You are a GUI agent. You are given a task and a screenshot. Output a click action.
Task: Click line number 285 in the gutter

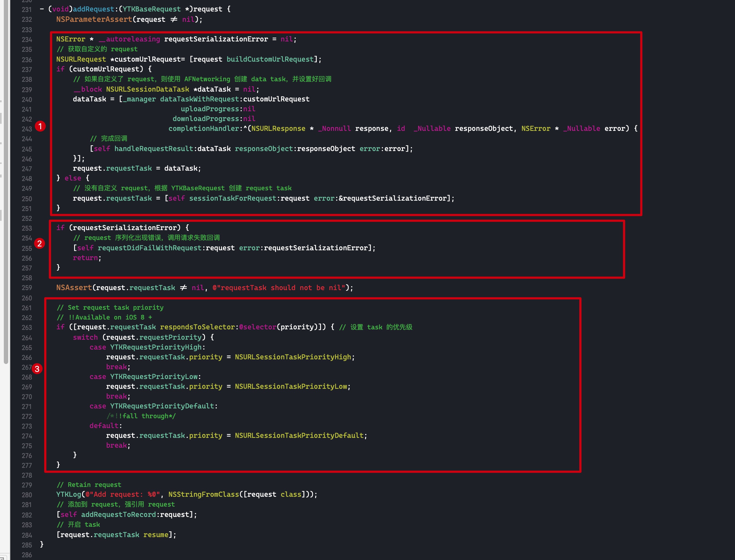pyautogui.click(x=27, y=545)
